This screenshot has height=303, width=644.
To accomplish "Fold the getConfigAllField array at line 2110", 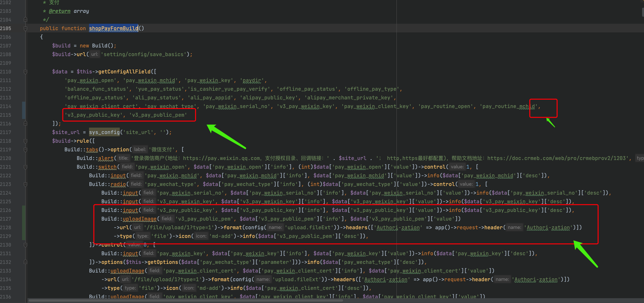I will (x=25, y=72).
